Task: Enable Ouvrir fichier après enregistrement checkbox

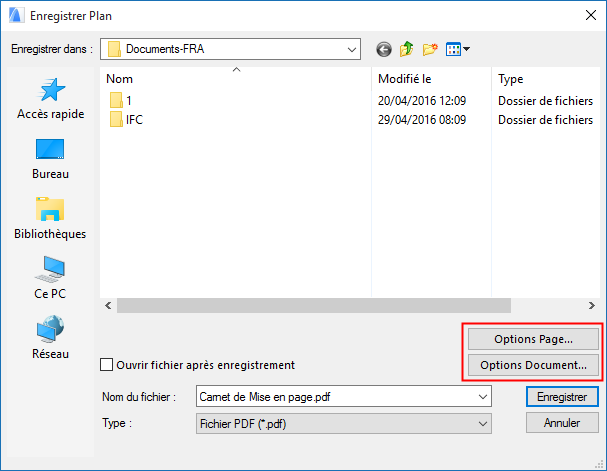Action: (x=108, y=365)
